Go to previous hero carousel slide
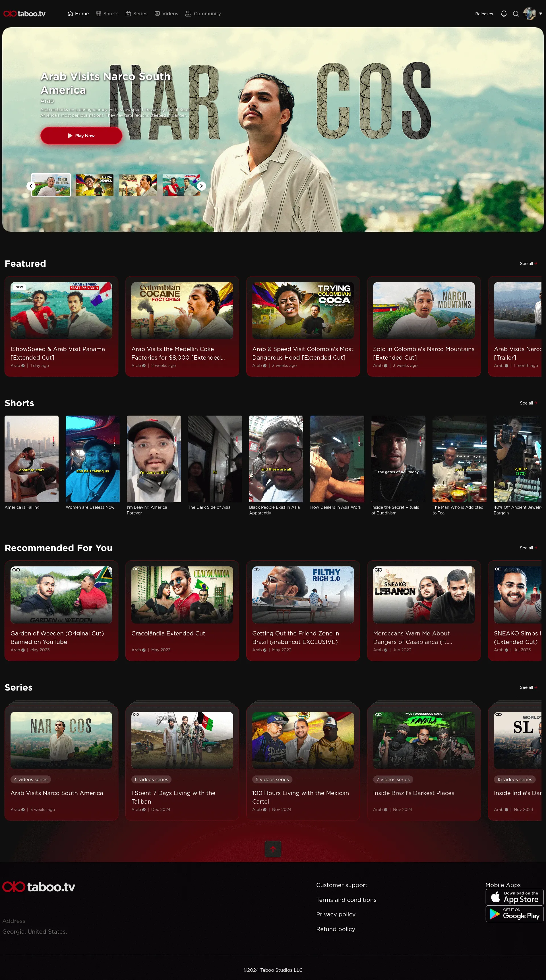 point(31,186)
